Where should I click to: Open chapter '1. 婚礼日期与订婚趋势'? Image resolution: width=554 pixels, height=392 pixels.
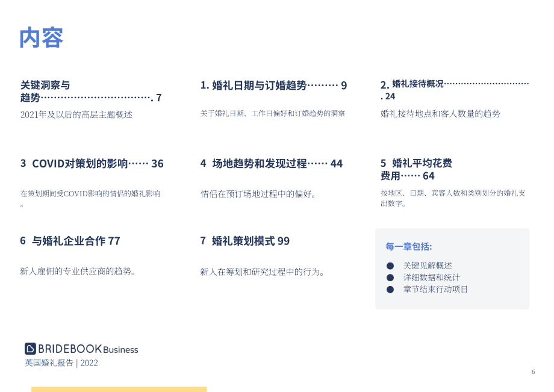click(x=273, y=85)
